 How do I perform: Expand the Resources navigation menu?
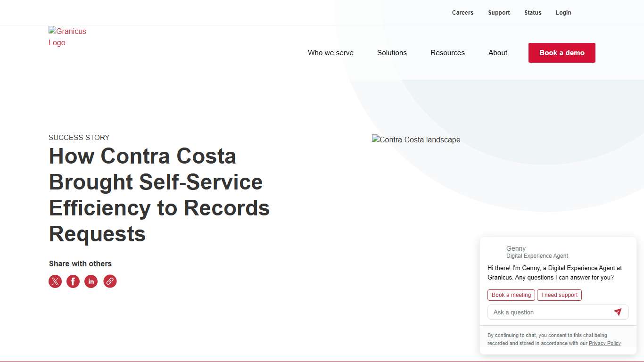[447, 53]
